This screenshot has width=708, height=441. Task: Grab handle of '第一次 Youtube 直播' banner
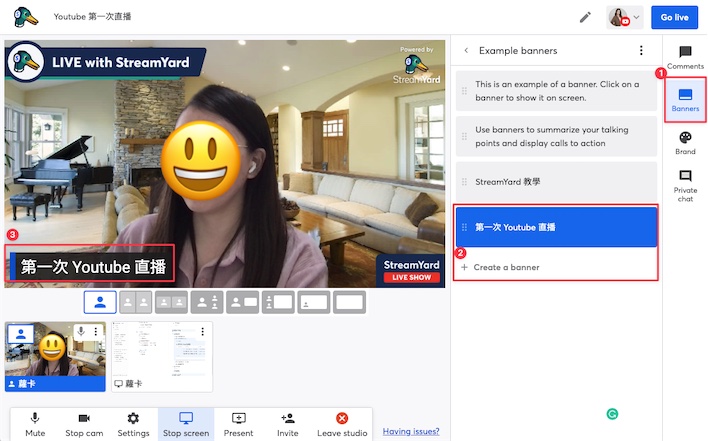coord(464,227)
